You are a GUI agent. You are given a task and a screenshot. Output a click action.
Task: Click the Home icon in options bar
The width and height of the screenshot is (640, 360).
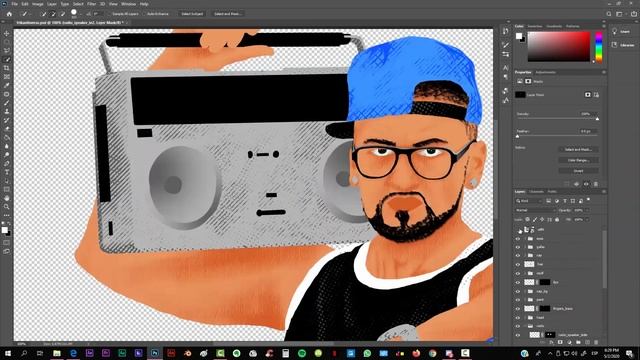tap(9, 14)
